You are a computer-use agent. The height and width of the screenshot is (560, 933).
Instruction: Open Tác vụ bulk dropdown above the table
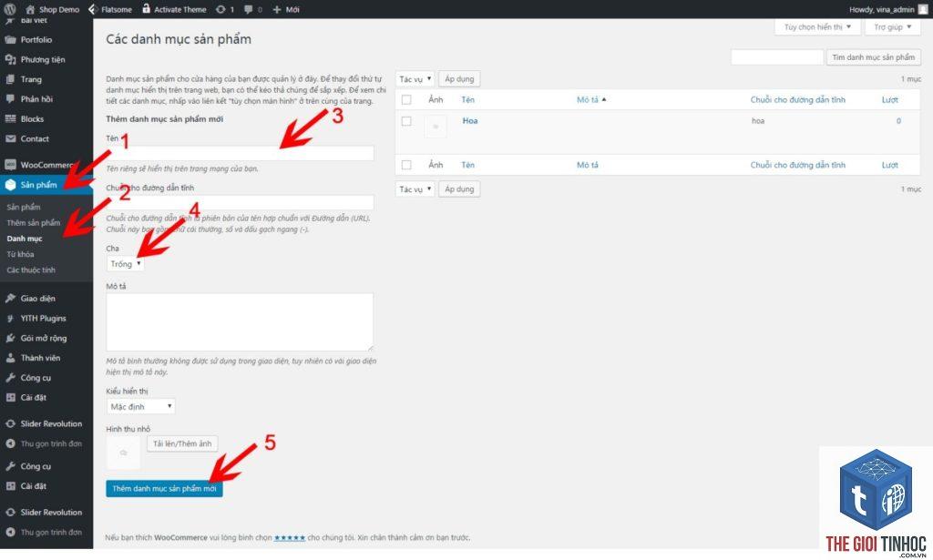[415, 79]
